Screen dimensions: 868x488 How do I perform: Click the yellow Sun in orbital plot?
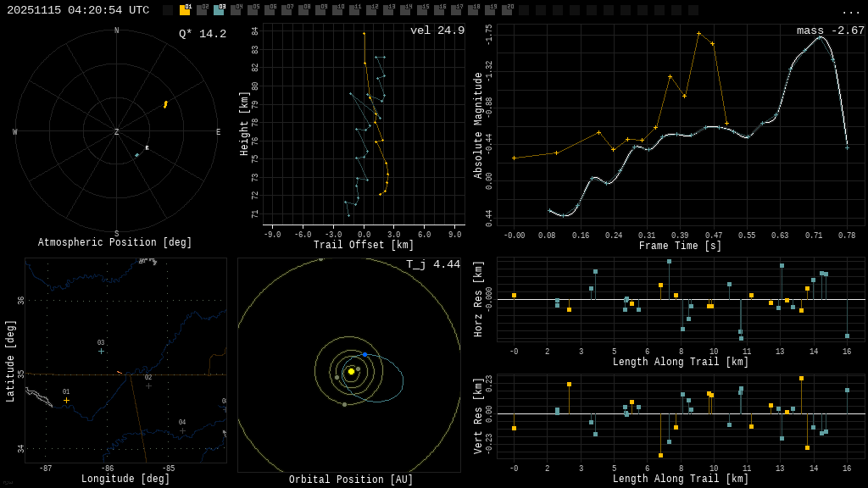(x=351, y=371)
